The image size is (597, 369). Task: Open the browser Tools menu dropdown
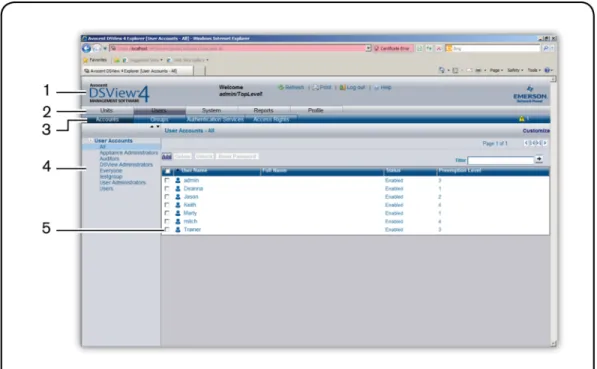coord(534,70)
